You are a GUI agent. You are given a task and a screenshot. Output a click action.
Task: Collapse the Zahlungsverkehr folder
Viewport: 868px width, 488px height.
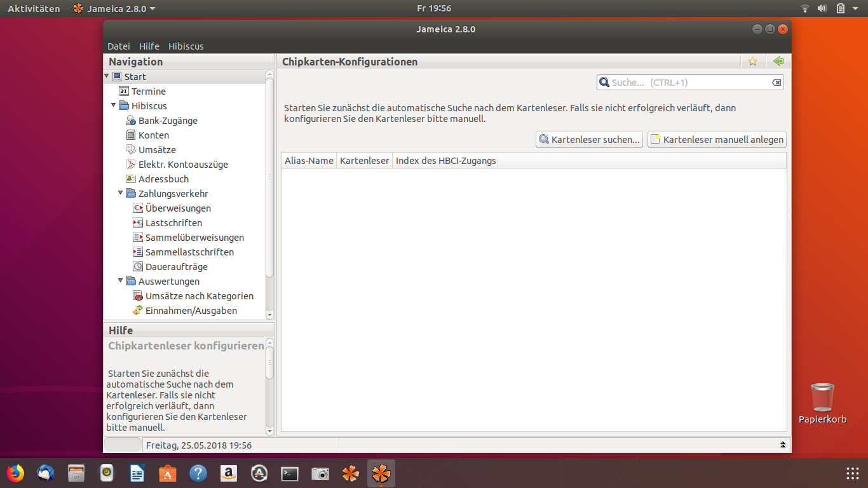point(121,193)
